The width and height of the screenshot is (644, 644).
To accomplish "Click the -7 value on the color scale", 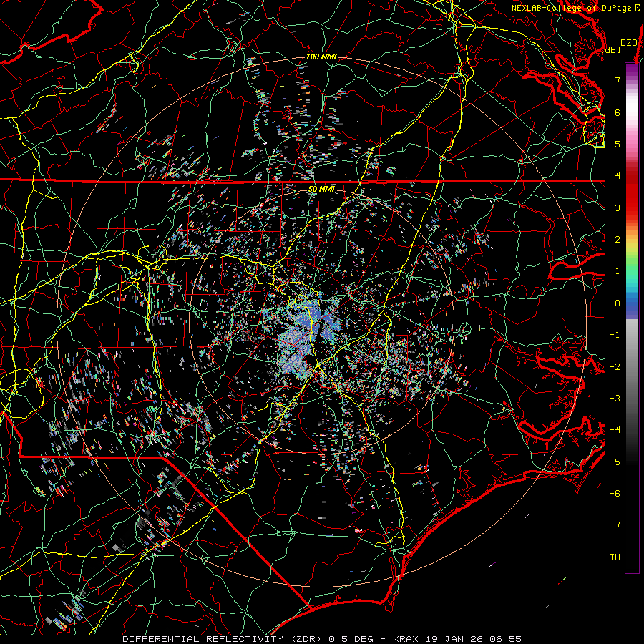I will (x=615, y=525).
